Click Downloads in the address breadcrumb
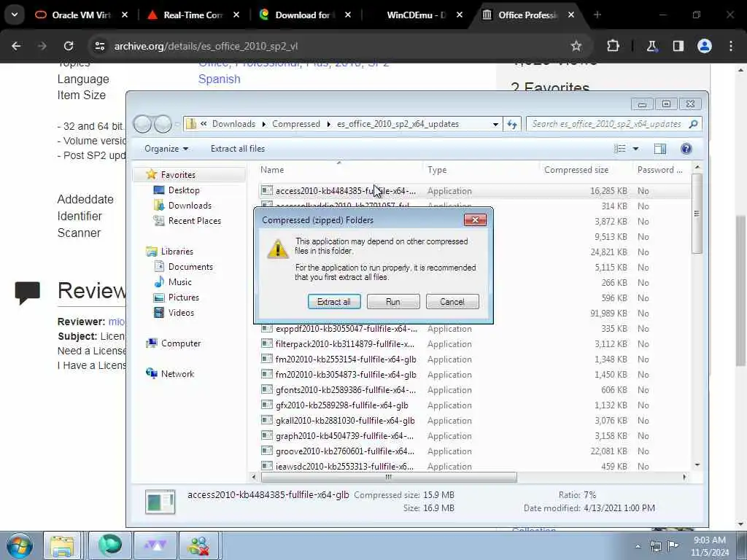 pyautogui.click(x=233, y=124)
